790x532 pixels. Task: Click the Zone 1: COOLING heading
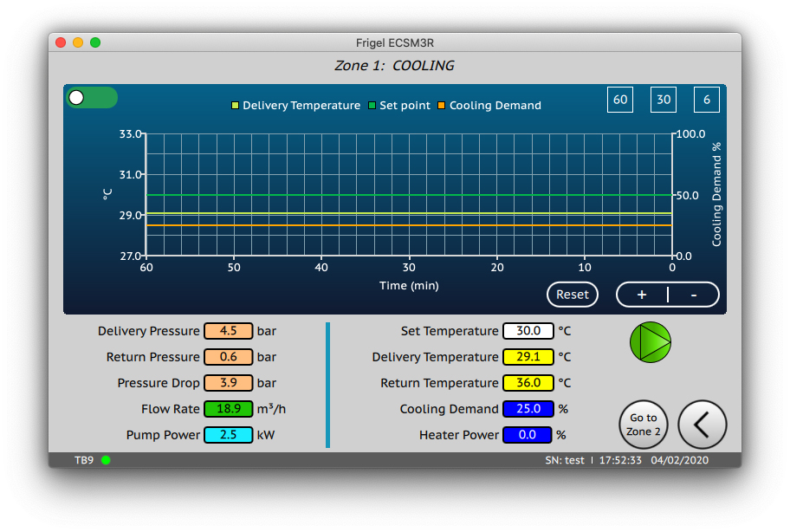click(x=394, y=66)
